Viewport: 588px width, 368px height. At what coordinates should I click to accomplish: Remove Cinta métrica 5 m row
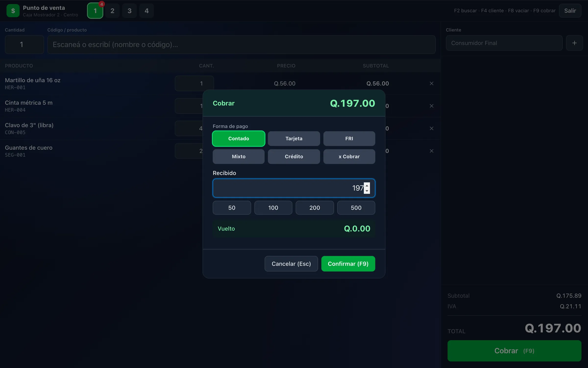(431, 106)
